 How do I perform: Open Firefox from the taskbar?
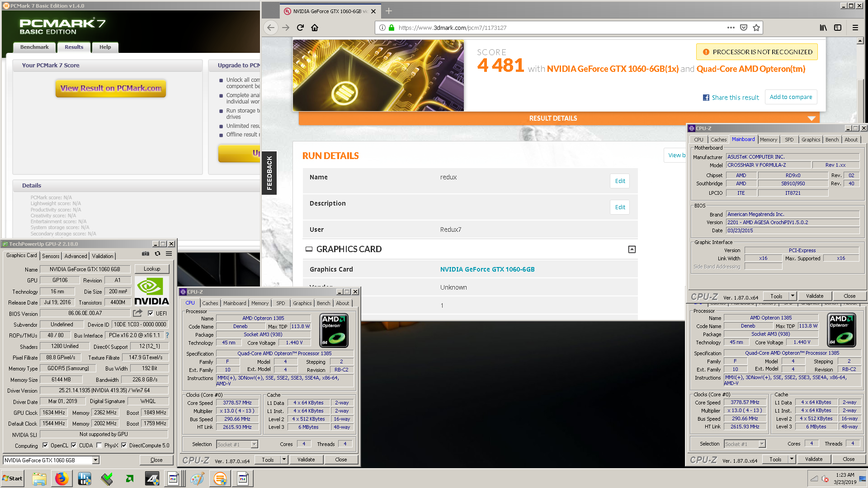62,479
